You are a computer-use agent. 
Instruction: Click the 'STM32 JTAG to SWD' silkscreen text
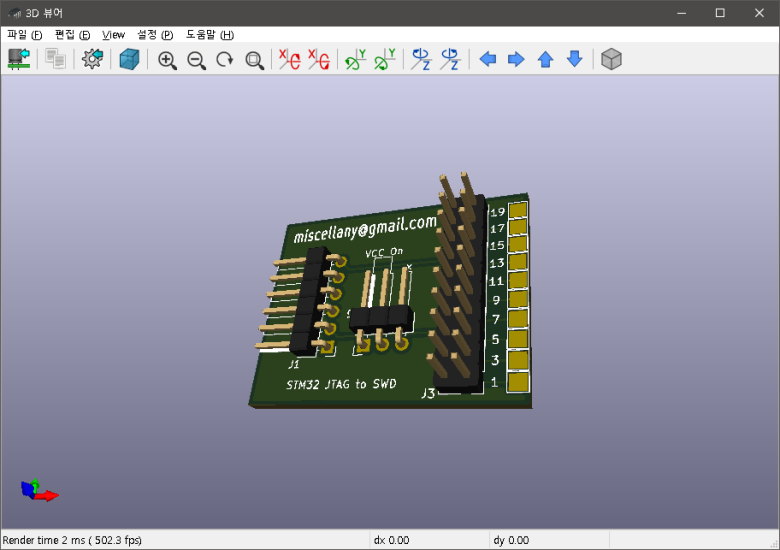pyautogui.click(x=341, y=384)
